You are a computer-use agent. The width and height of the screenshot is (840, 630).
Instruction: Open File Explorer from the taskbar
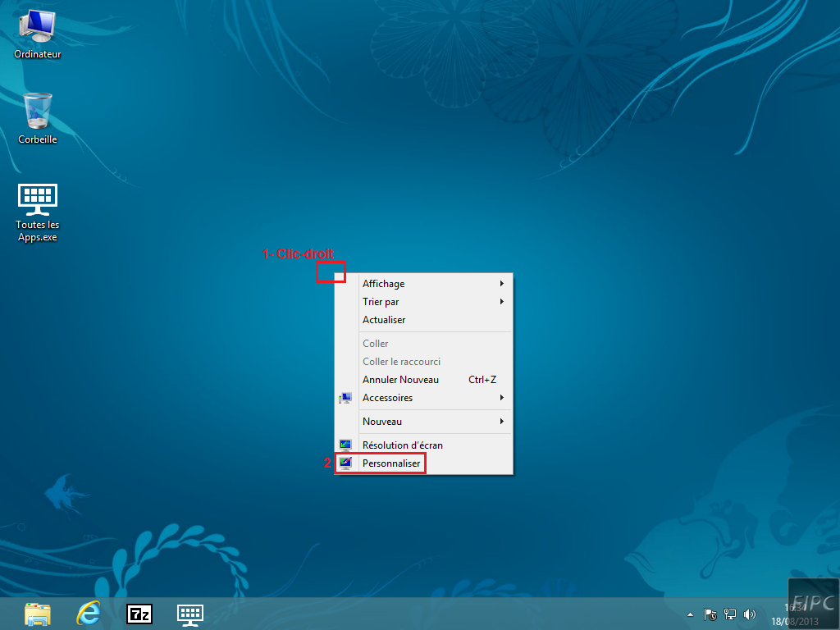(x=37, y=614)
